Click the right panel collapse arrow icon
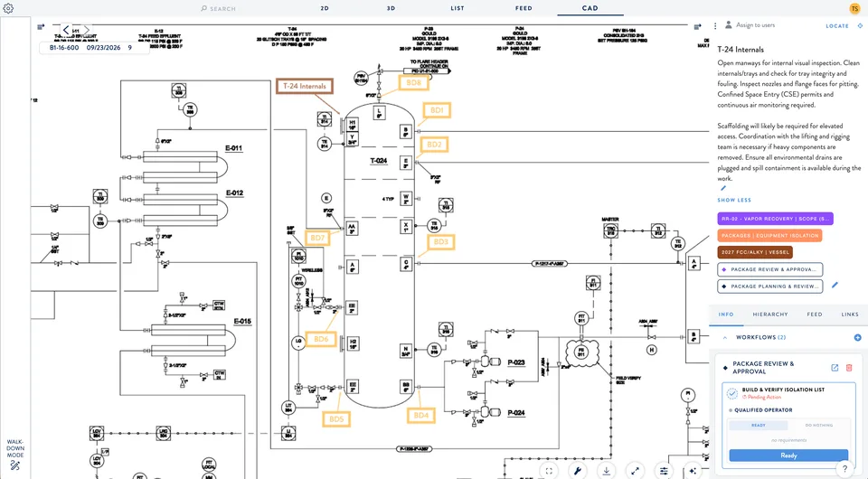 coord(697,26)
